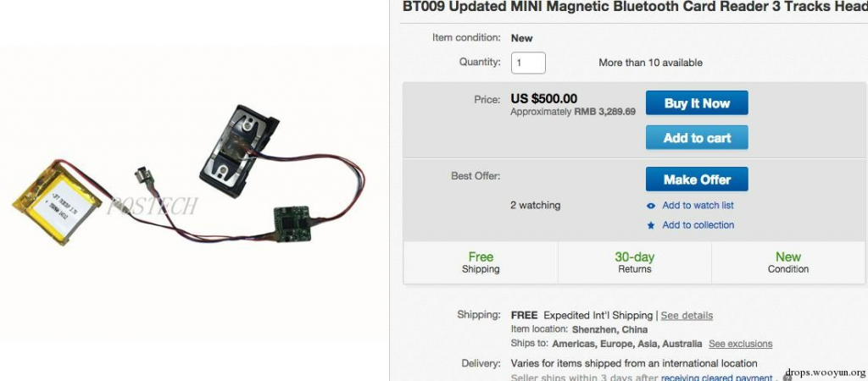The width and height of the screenshot is (868, 381).
Task: Click the BT009 listing title
Action: point(635,7)
